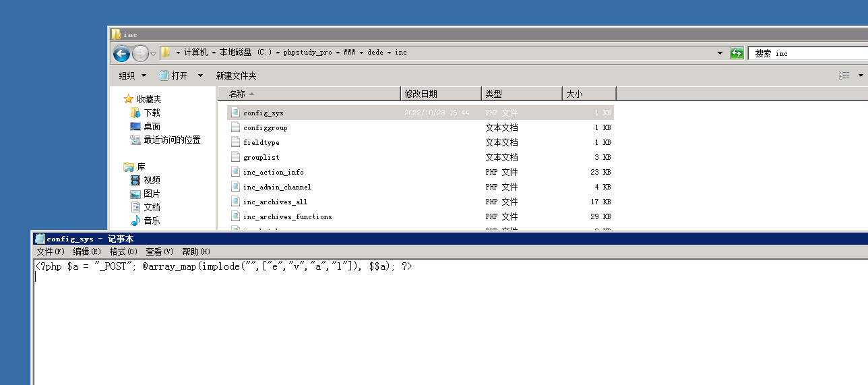Click the Back navigation arrow button
The image size is (868, 385).
point(121,53)
